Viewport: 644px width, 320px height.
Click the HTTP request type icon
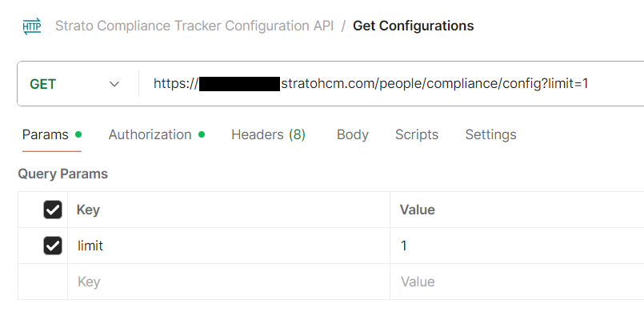[32, 26]
